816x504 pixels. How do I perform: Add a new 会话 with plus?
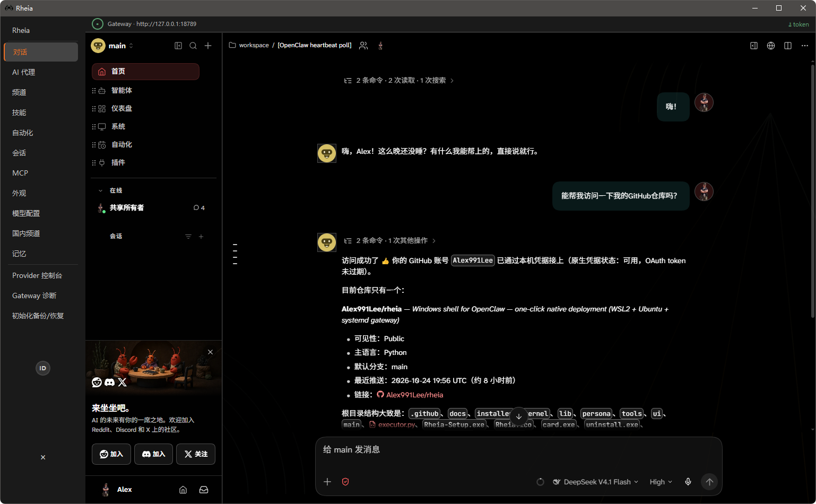(201, 237)
